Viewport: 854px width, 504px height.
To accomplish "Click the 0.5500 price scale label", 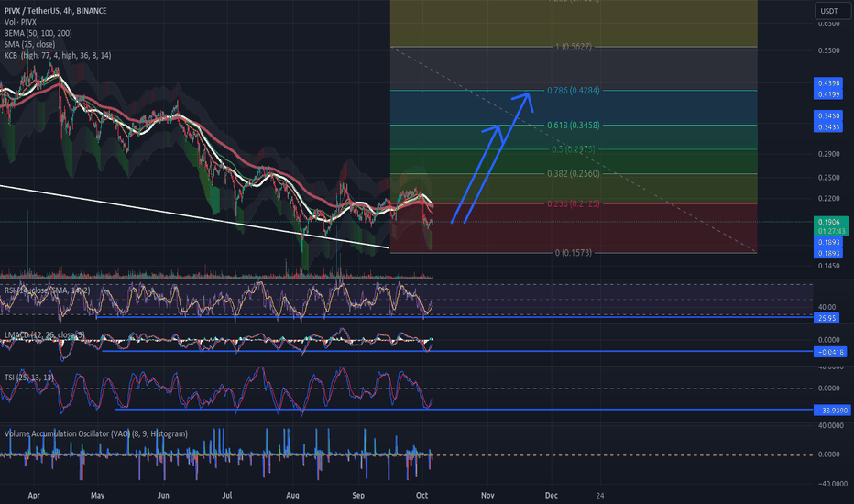I will click(x=828, y=50).
